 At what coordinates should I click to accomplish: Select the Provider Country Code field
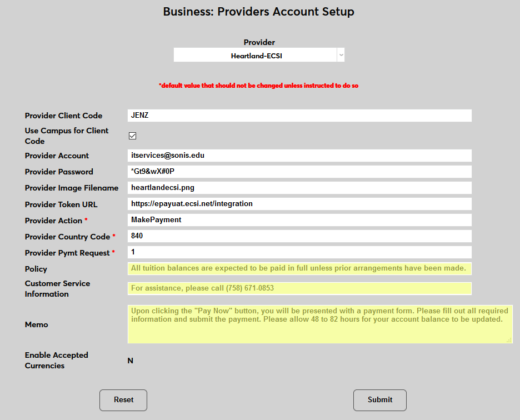(x=299, y=236)
